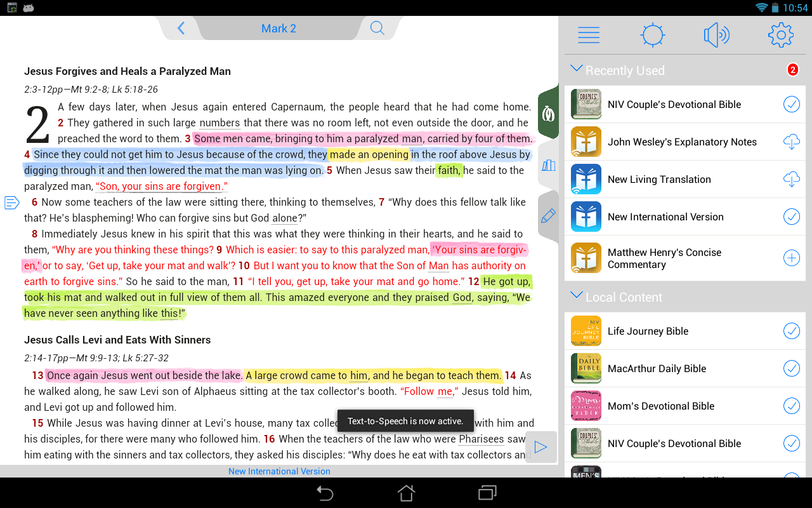Tap the Android home navigation button
812x508 pixels.
tap(406, 493)
